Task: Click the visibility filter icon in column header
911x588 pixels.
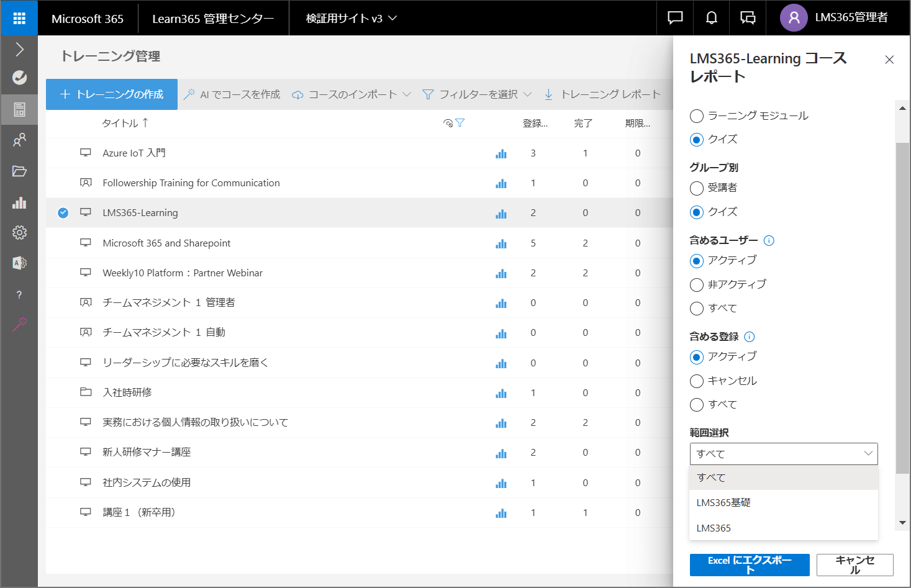Action: [x=454, y=123]
